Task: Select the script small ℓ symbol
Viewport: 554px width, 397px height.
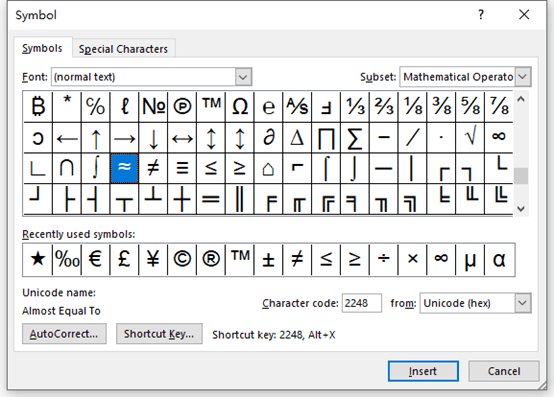Action: [124, 107]
